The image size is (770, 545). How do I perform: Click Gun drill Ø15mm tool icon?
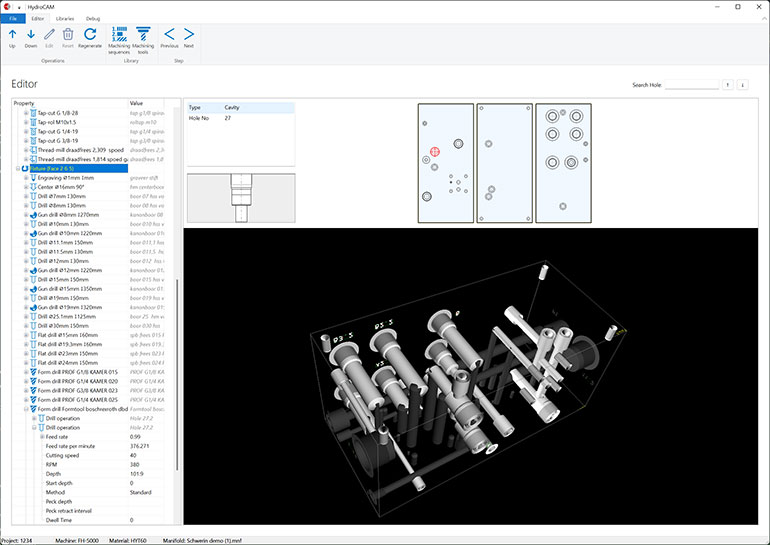33,289
